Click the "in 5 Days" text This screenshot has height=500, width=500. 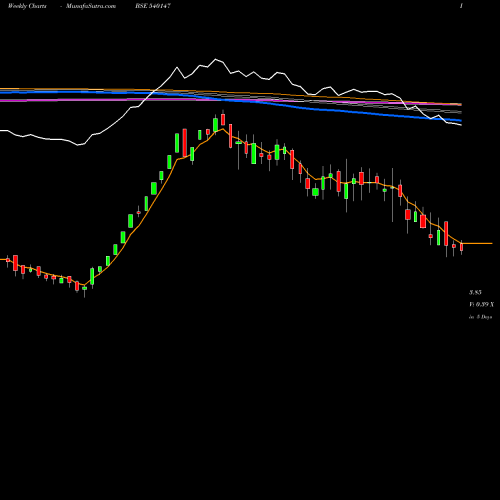[480, 317]
